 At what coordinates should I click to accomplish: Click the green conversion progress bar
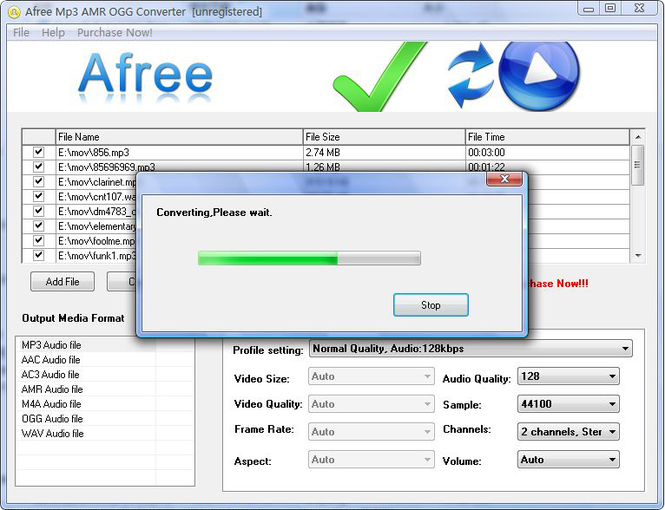(309, 258)
